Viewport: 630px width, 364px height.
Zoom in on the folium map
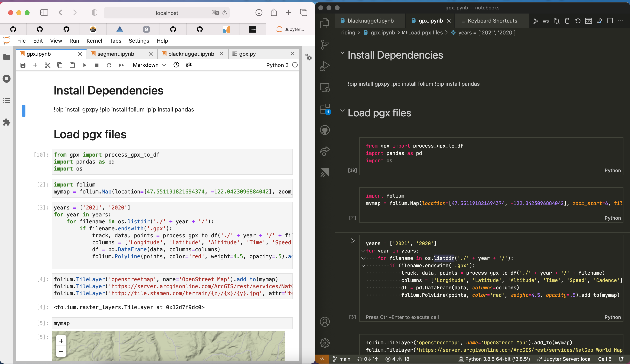61,341
